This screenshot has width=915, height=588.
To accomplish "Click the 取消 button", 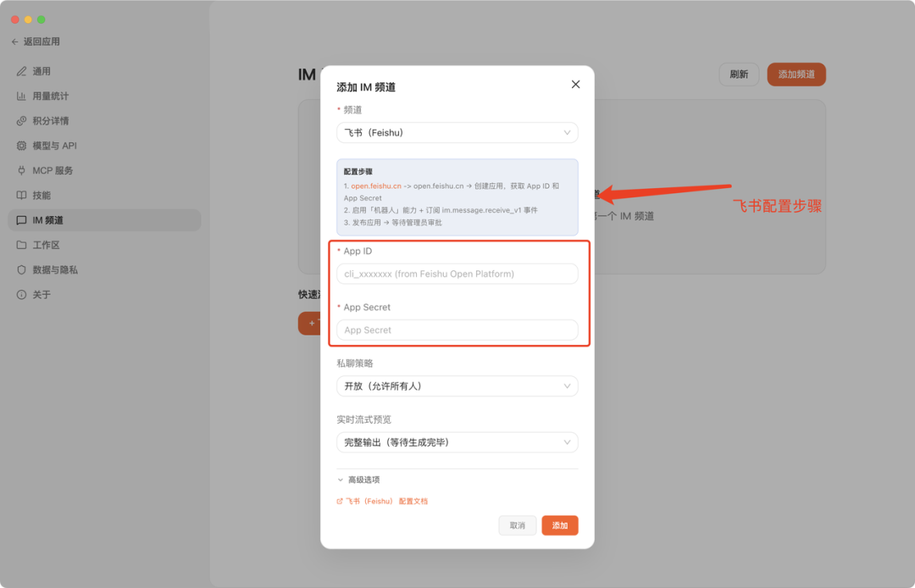I will [517, 525].
